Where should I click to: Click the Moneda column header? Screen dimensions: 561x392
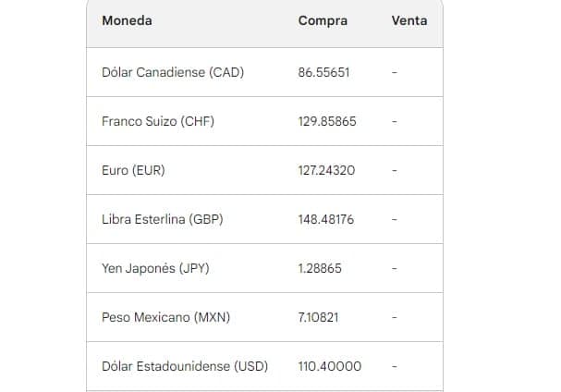pyautogui.click(x=127, y=20)
